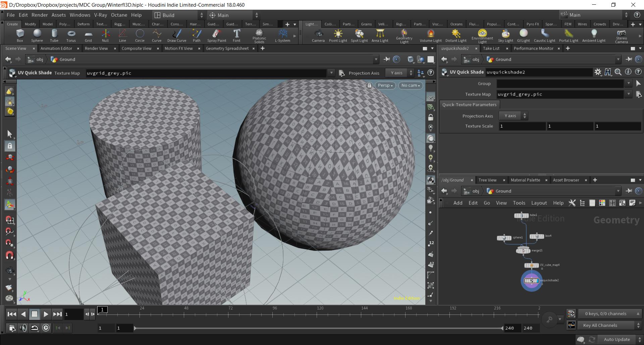
Task: Toggle the display flag on uvquickshade2 node
Action: [537, 281]
